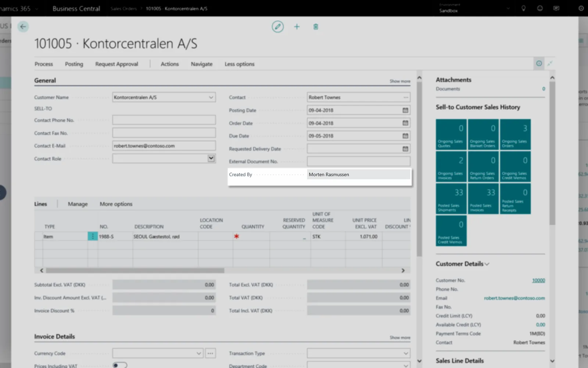
Task: Open Posting Date calendar picker
Action: [405, 110]
